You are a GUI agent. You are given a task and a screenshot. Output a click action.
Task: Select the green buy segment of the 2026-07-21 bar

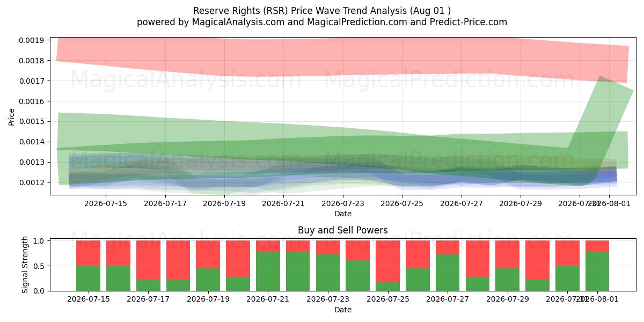[x=268, y=272]
